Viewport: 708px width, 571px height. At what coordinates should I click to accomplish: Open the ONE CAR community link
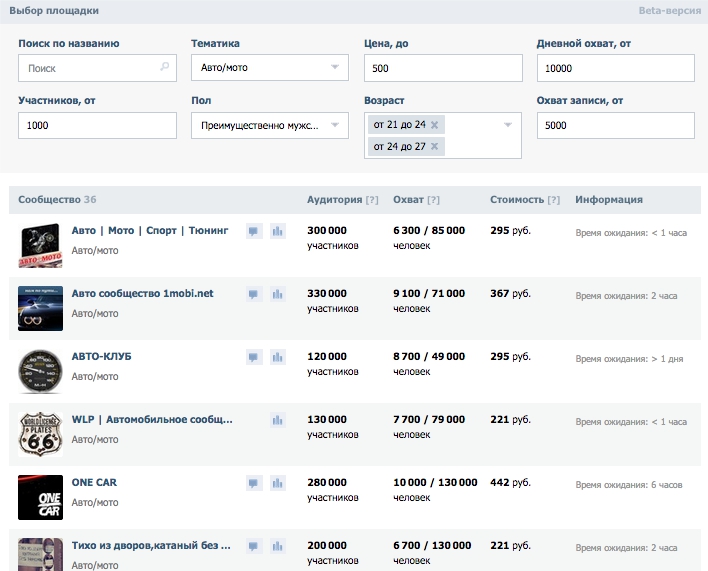click(x=94, y=482)
